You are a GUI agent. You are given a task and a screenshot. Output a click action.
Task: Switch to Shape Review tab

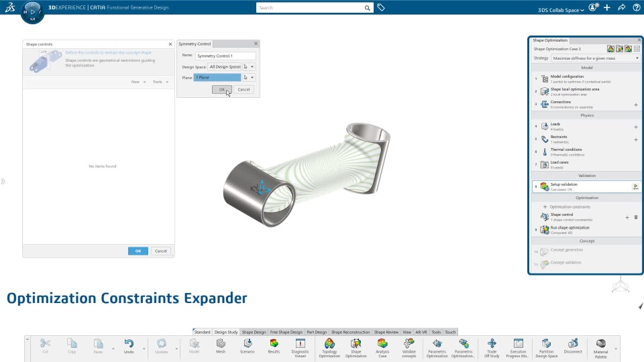click(x=386, y=332)
